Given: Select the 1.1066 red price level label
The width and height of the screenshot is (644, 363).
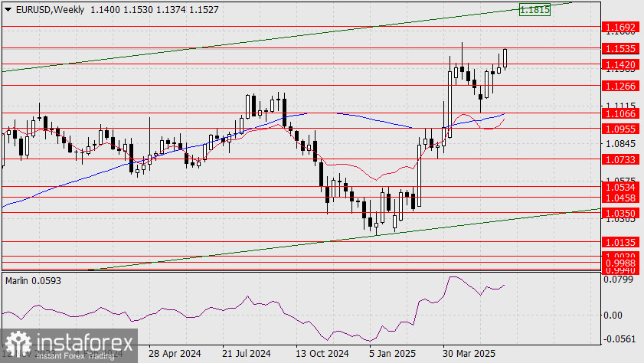Looking at the screenshot, I should point(620,114).
